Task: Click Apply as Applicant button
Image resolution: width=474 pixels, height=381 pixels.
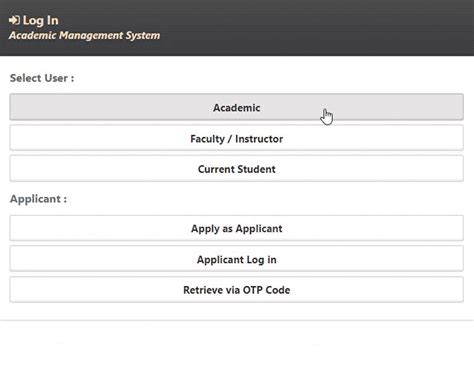Action: click(x=236, y=228)
